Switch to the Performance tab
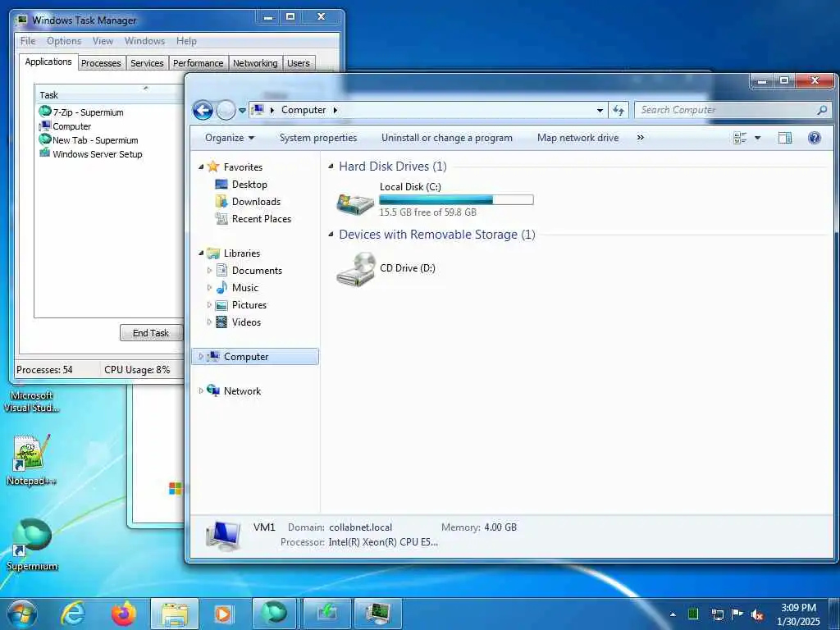Screen dimensions: 840x630 (199, 63)
